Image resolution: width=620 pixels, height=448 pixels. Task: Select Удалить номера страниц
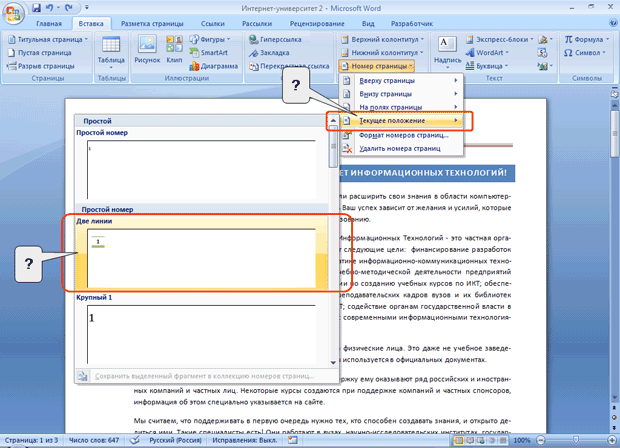coord(401,149)
